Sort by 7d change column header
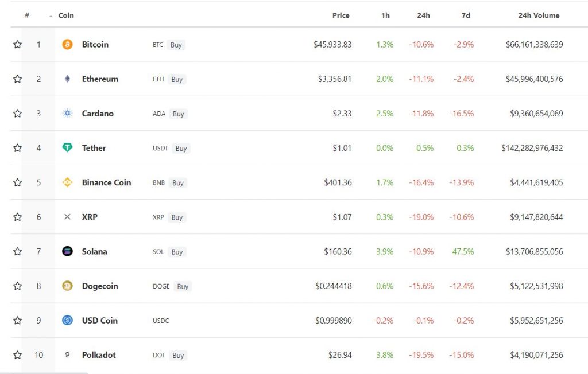588x374 pixels. [466, 15]
